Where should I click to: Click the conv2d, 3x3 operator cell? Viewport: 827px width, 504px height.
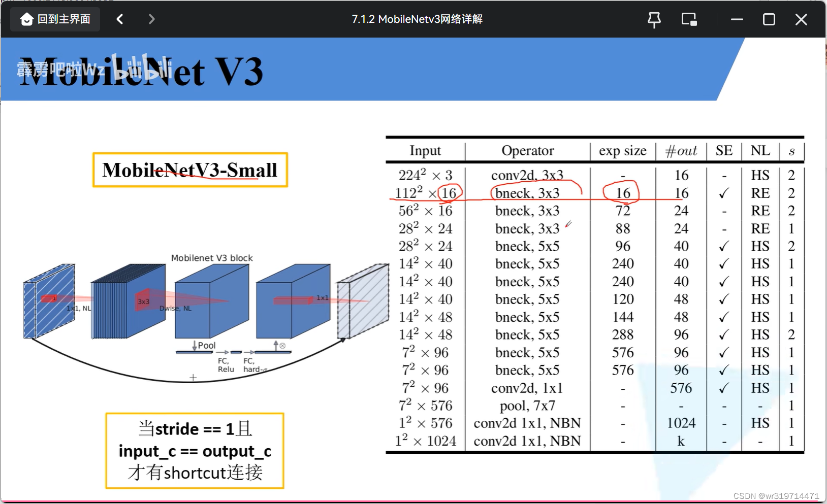(527, 175)
